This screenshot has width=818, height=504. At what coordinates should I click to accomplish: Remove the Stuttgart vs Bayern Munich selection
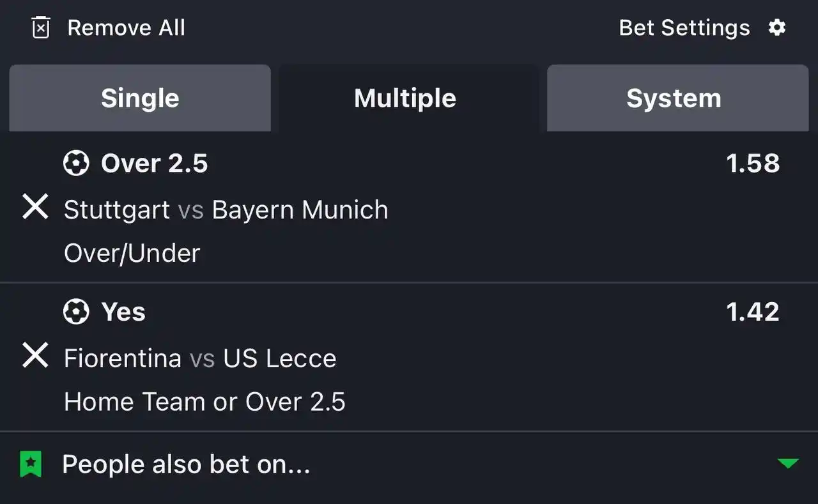pyautogui.click(x=35, y=208)
